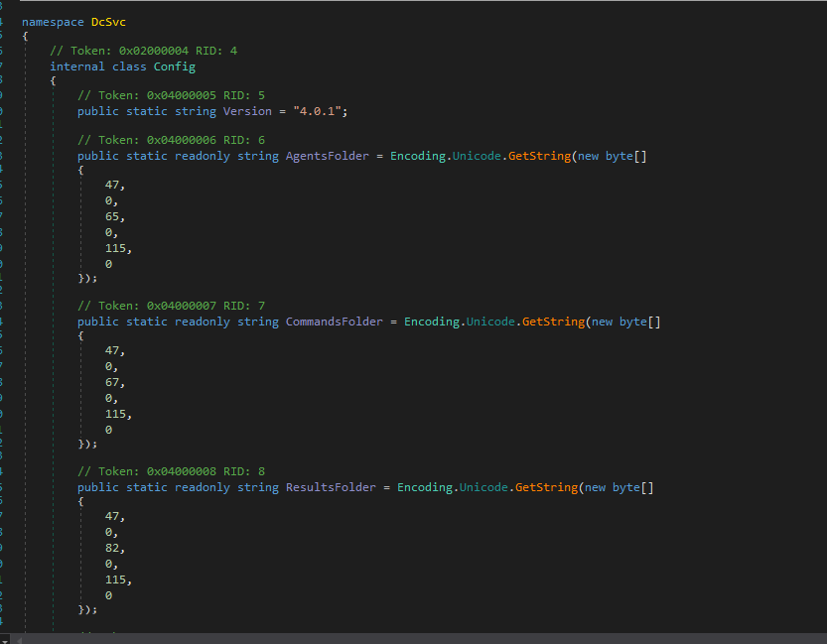Click byte value 67 in CommandsFolder array
The image size is (827, 644).
click(115, 380)
